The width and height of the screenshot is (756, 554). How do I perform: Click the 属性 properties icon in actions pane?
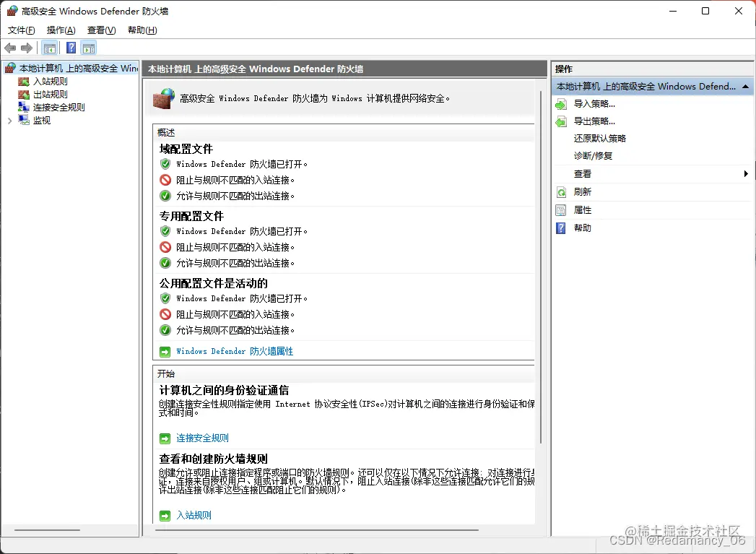click(x=561, y=210)
